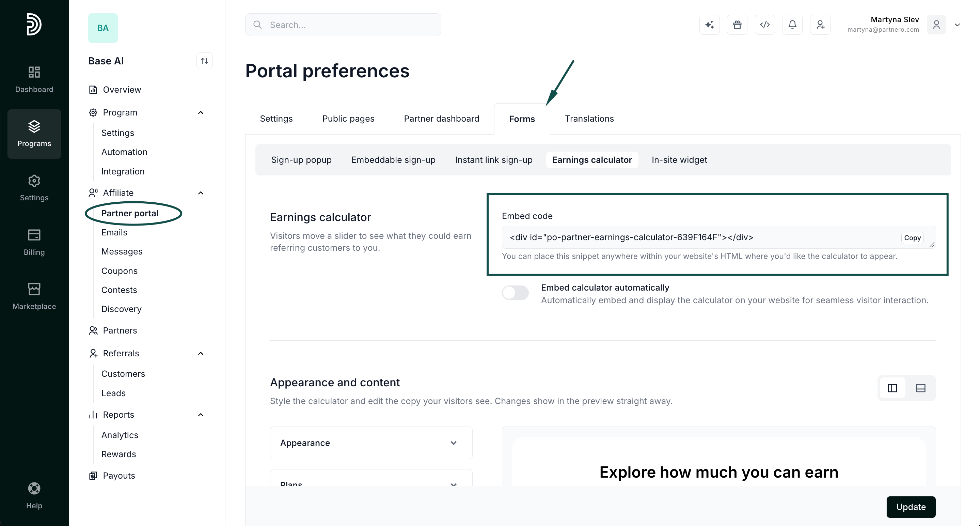Click the AI sparkle icon in header
The image size is (980, 526).
(709, 25)
